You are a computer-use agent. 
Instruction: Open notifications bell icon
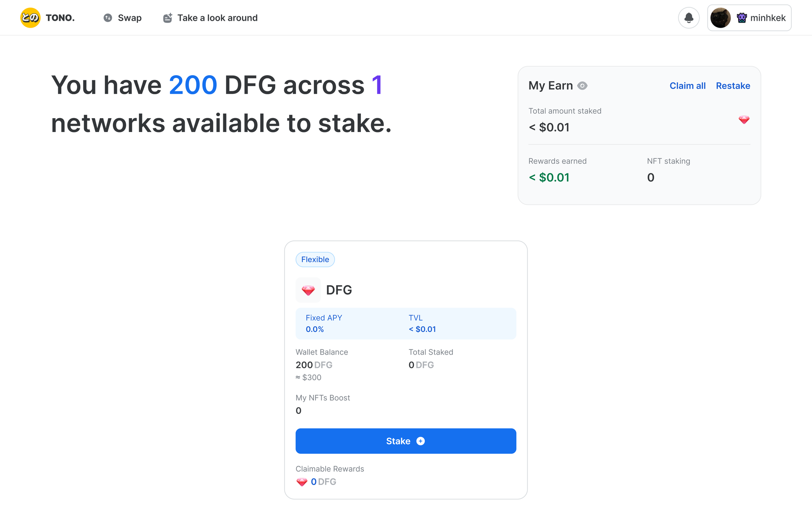point(689,18)
